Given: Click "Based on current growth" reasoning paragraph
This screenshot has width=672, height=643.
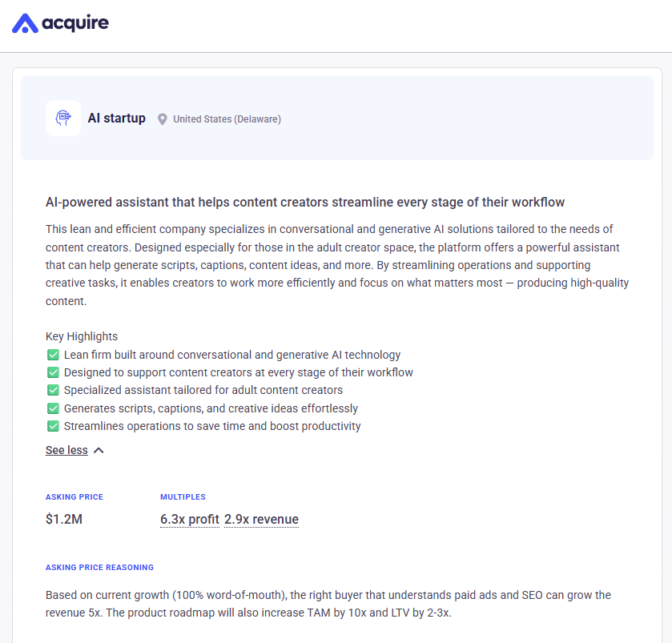Looking at the screenshot, I should (328, 604).
